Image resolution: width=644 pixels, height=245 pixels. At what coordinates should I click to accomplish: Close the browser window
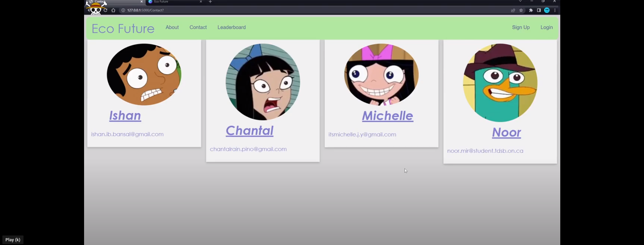554,1
